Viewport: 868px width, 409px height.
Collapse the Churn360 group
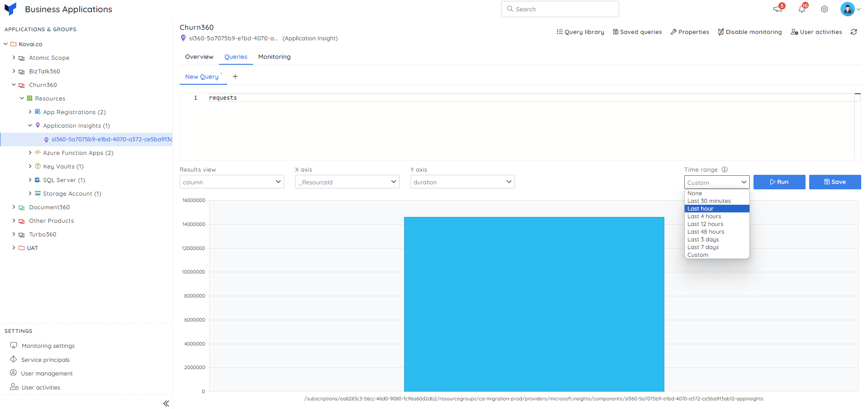14,85
